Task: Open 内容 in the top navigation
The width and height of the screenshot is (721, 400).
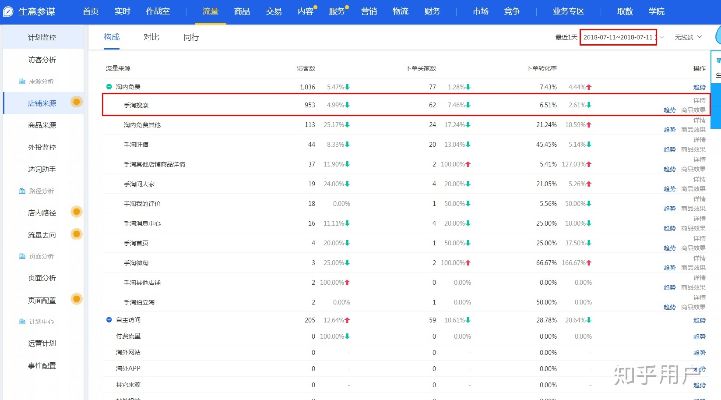Action: [305, 11]
